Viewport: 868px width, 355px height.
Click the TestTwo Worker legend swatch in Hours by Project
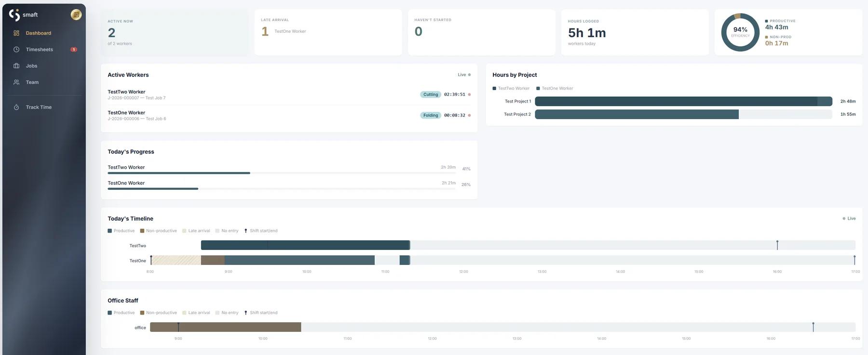point(494,89)
